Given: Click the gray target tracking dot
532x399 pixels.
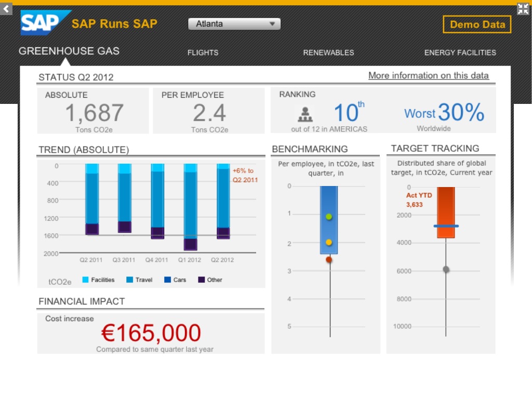Looking at the screenshot, I should tap(446, 270).
